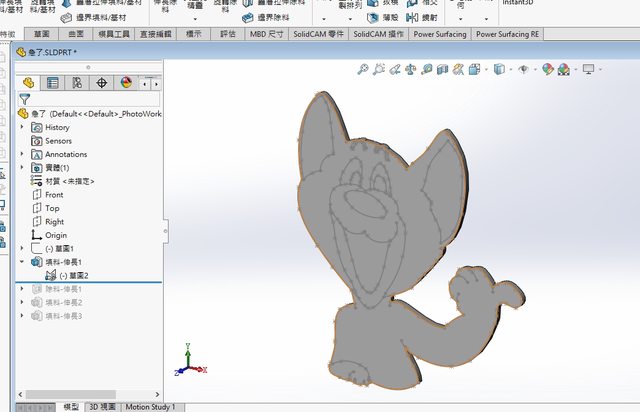This screenshot has width=640, height=412.
Task: Expand the Annotations folder
Action: click(x=22, y=154)
